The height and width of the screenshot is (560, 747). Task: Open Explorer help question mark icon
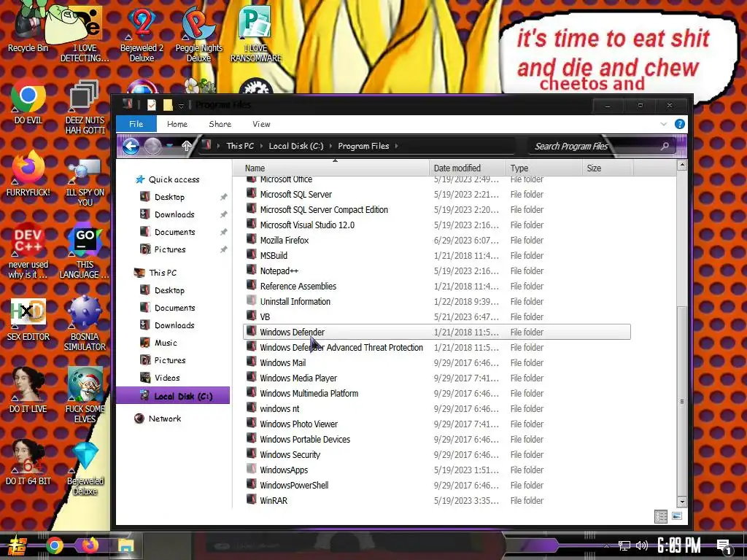click(680, 124)
